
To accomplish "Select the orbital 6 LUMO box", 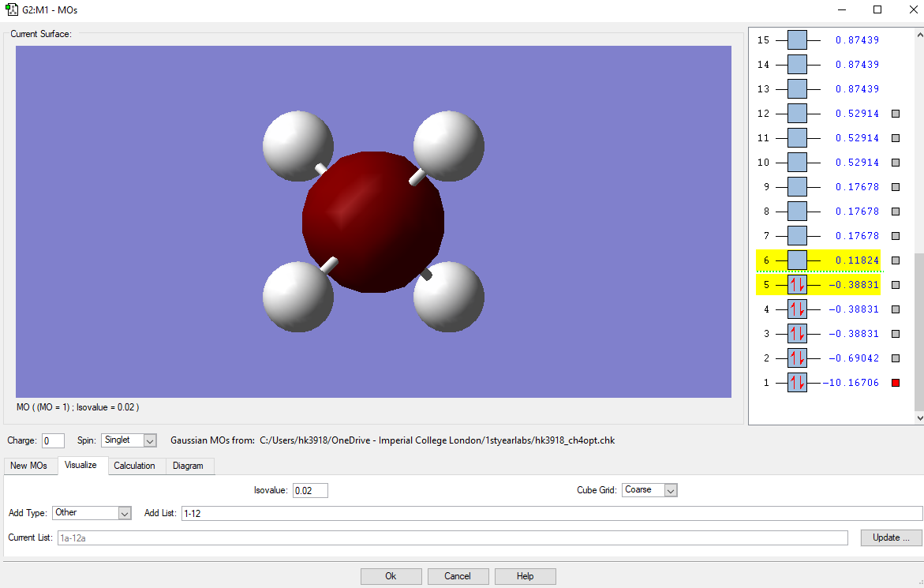I will point(797,260).
